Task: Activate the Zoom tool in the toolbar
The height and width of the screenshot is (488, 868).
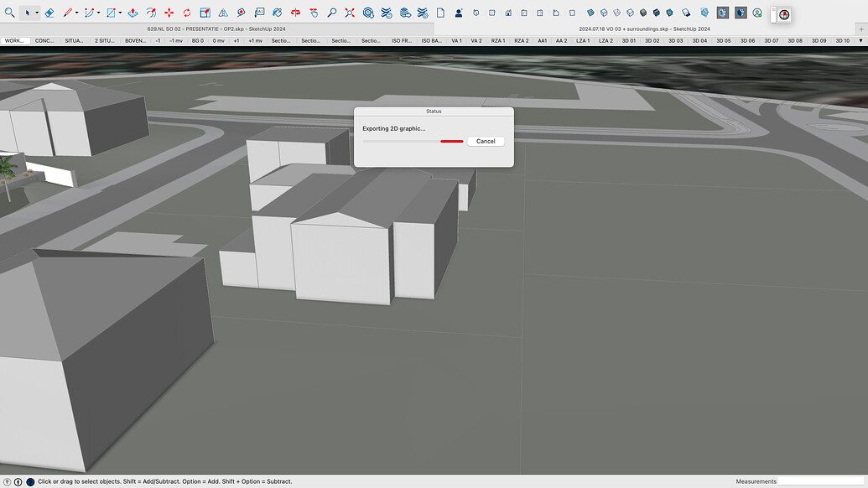Action: point(332,13)
